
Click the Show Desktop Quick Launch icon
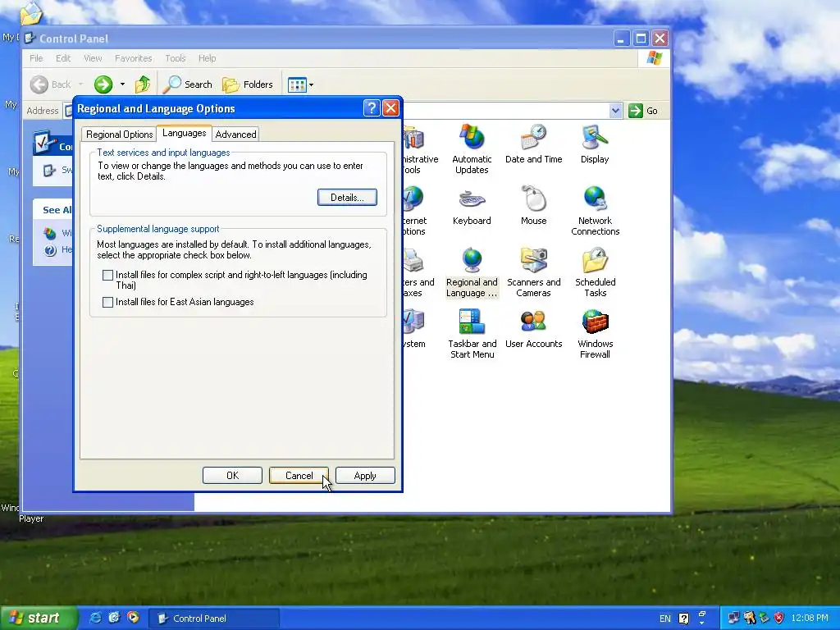[114, 618]
